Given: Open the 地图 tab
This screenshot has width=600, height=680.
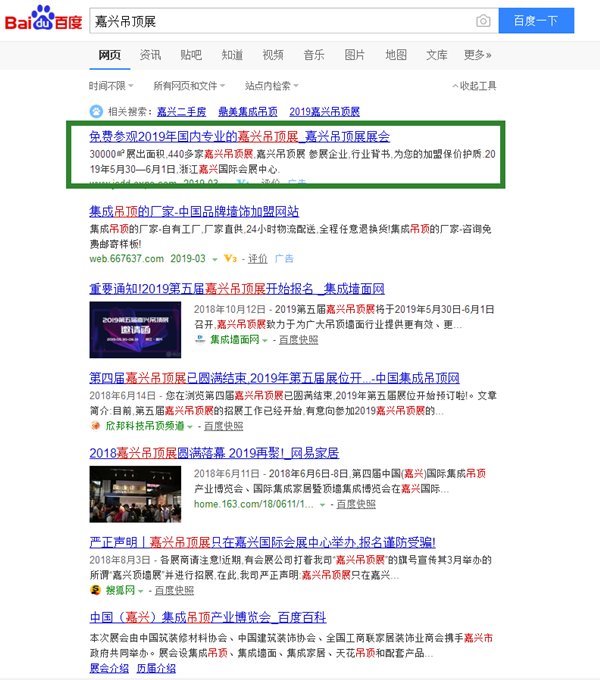Looking at the screenshot, I should (x=396, y=55).
